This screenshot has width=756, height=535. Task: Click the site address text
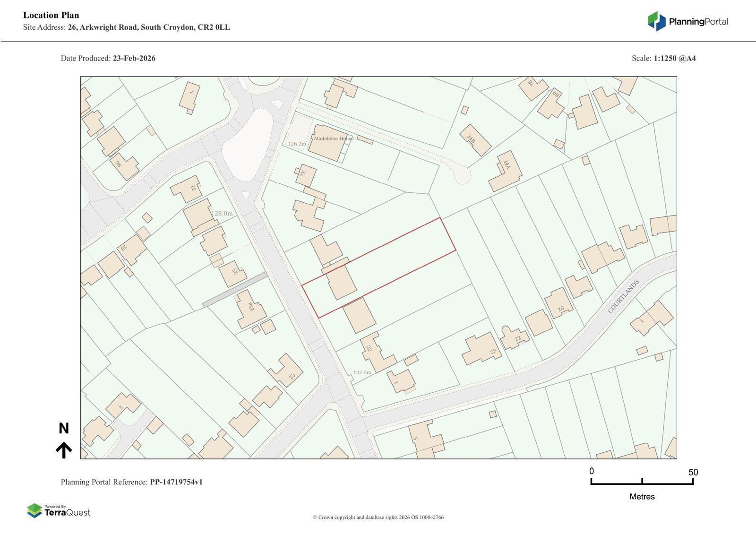pyautogui.click(x=127, y=27)
